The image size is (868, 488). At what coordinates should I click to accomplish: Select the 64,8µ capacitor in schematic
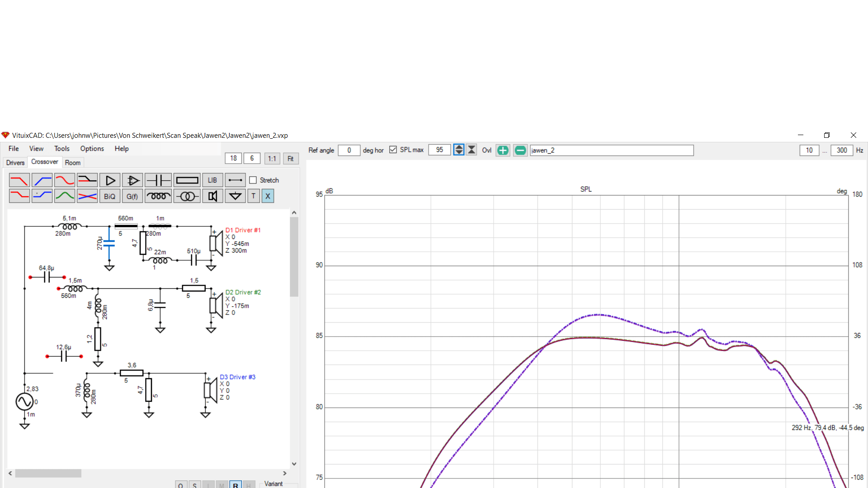point(47,277)
